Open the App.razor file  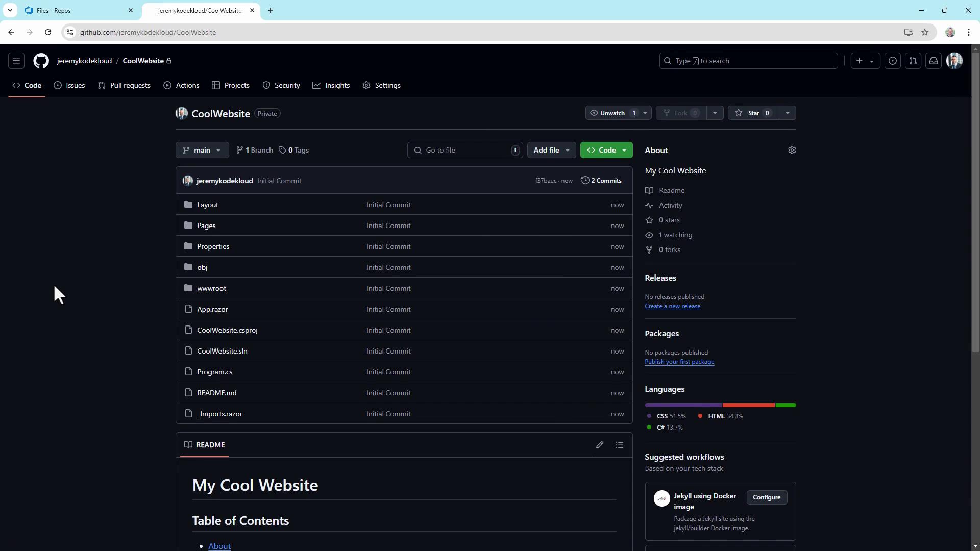(212, 309)
